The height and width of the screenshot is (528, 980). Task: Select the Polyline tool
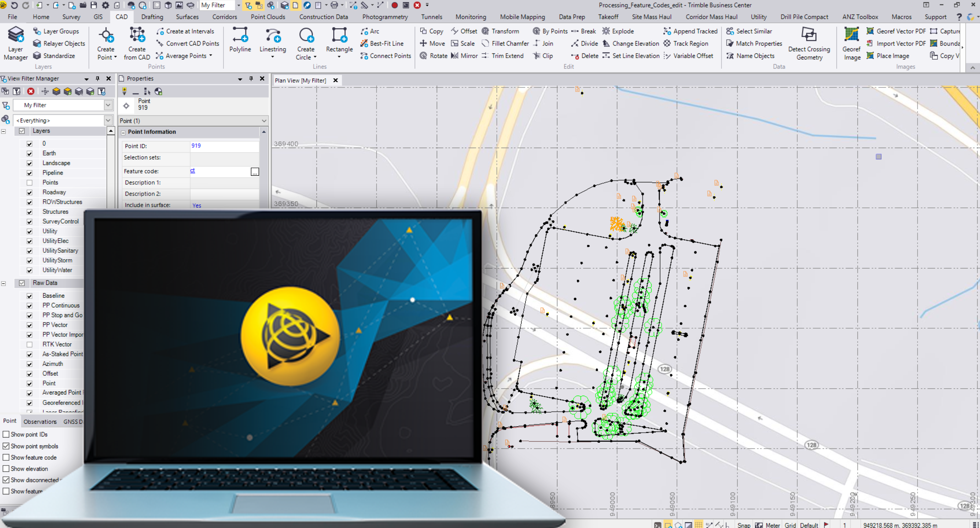pyautogui.click(x=240, y=42)
